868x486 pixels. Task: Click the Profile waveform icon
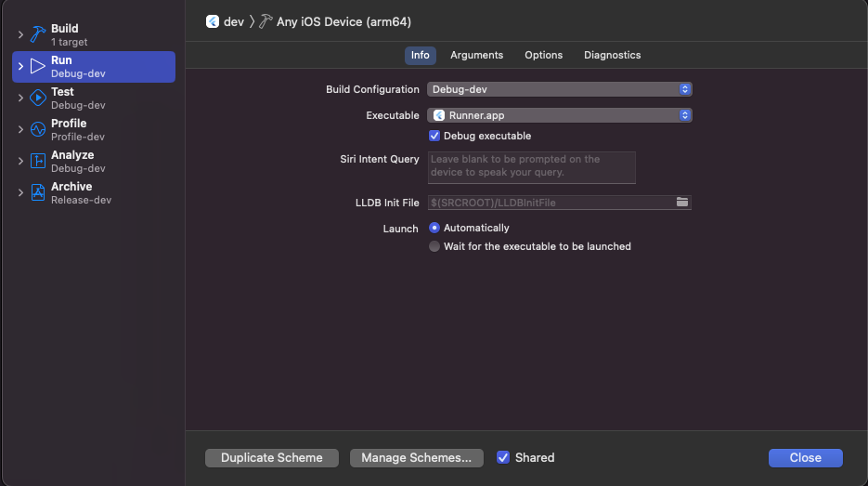[38, 129]
